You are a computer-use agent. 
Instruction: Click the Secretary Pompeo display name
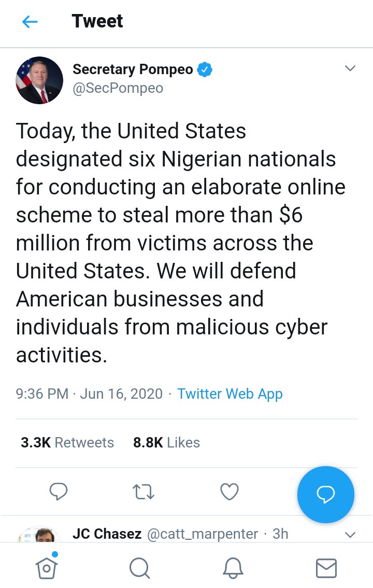coord(133,69)
